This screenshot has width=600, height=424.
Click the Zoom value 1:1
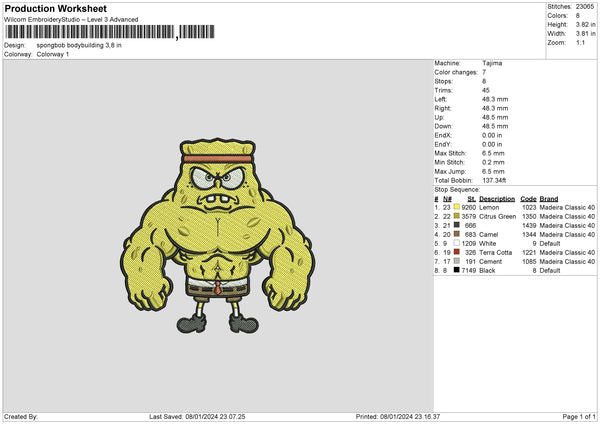(x=580, y=42)
